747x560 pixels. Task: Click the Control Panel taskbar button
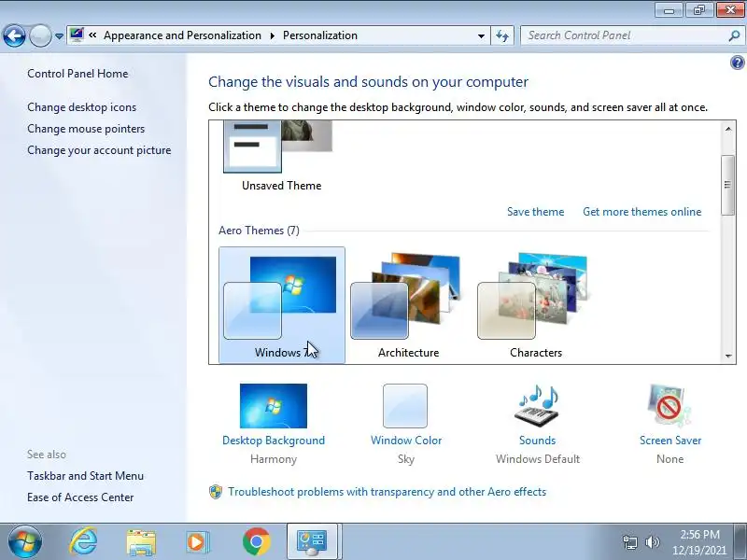tap(312, 542)
